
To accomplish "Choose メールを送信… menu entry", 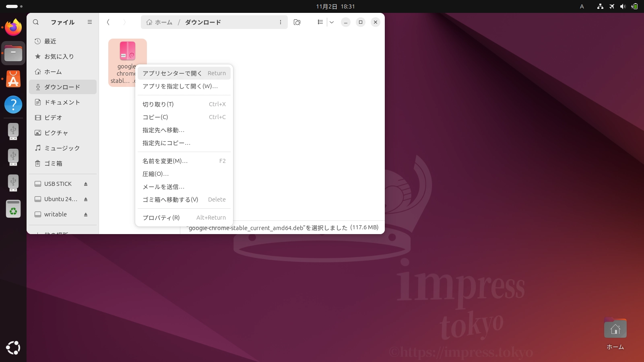I will coord(184,187).
